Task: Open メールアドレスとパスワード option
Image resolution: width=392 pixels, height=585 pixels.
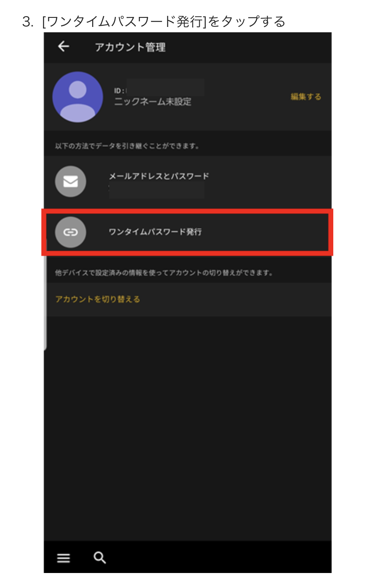Action: [x=188, y=181]
